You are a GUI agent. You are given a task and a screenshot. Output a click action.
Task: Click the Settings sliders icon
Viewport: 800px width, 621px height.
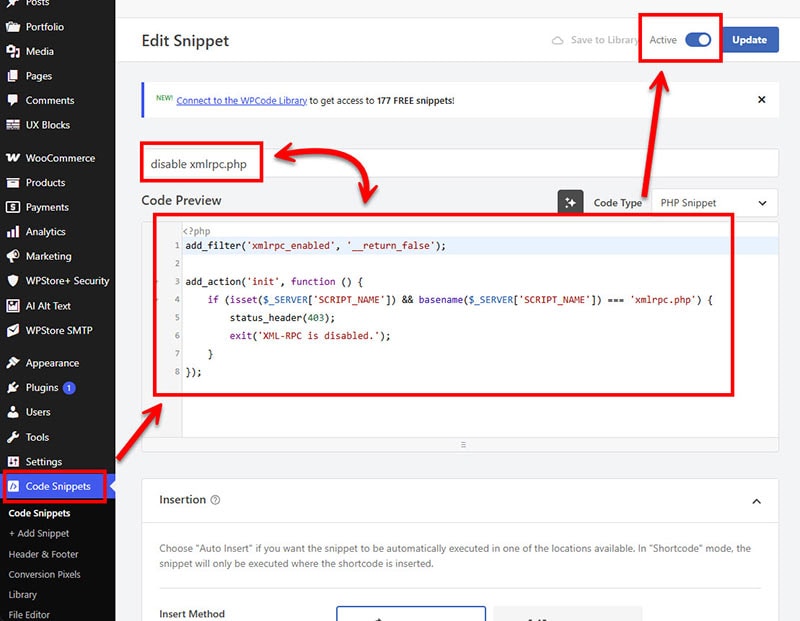point(13,461)
